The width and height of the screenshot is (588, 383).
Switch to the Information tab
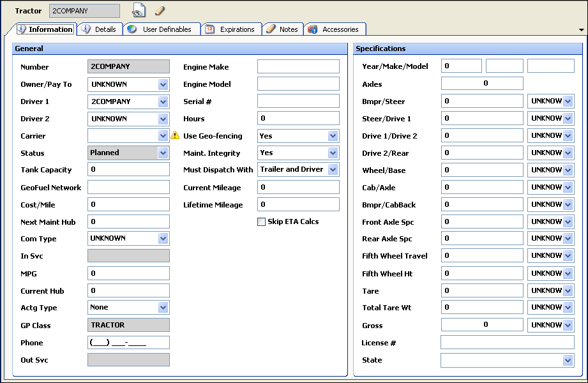click(45, 29)
